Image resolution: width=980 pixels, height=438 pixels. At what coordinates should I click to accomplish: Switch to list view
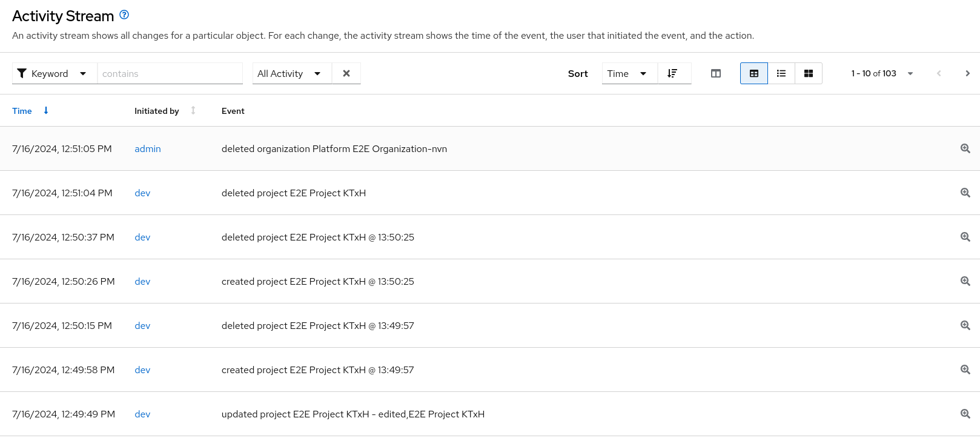(x=781, y=73)
